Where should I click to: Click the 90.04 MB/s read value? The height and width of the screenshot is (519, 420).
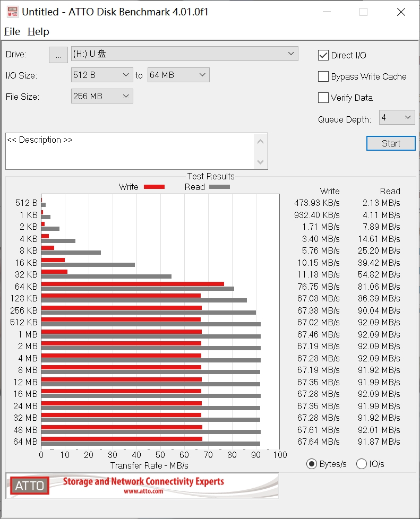point(379,310)
